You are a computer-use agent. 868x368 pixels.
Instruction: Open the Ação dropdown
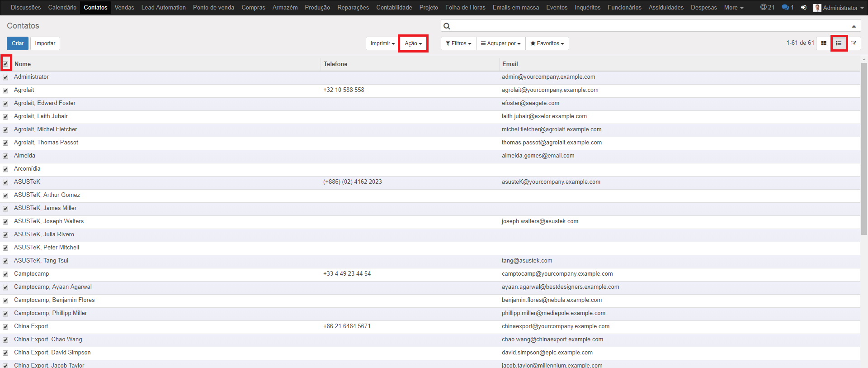tap(413, 43)
